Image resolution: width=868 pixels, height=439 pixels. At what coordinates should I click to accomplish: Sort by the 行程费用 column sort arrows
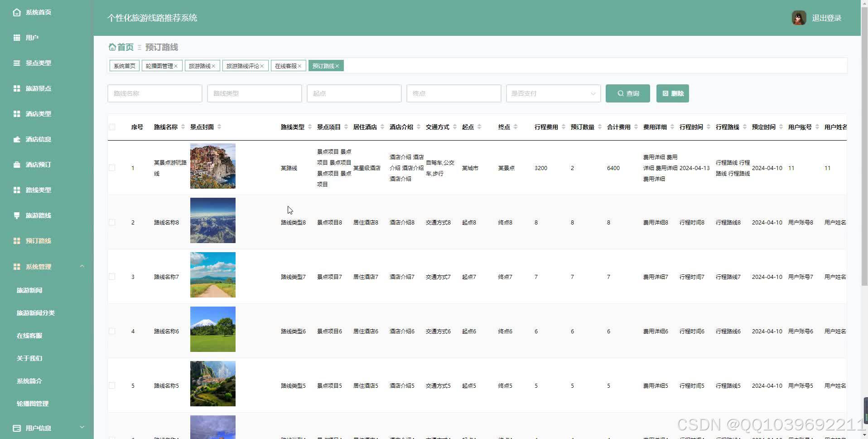pyautogui.click(x=564, y=127)
